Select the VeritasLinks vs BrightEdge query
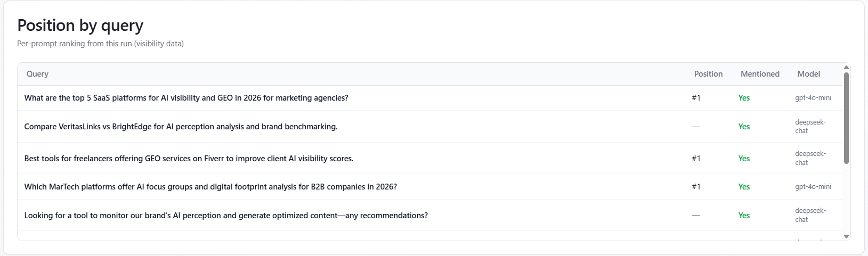The width and height of the screenshot is (868, 256). (181, 127)
